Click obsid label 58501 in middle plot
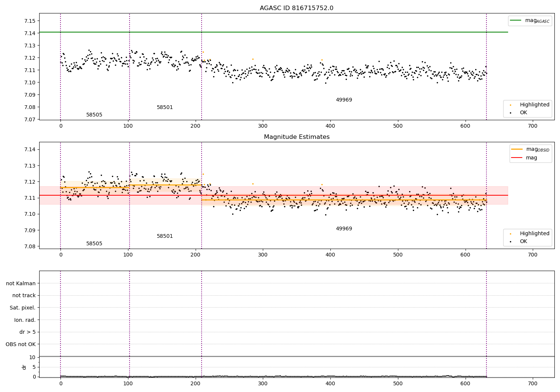The image size is (560, 392). [x=165, y=236]
